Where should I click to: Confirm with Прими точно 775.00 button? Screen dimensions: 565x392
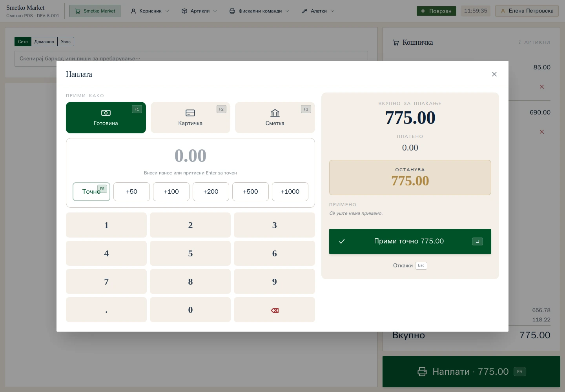(x=410, y=241)
